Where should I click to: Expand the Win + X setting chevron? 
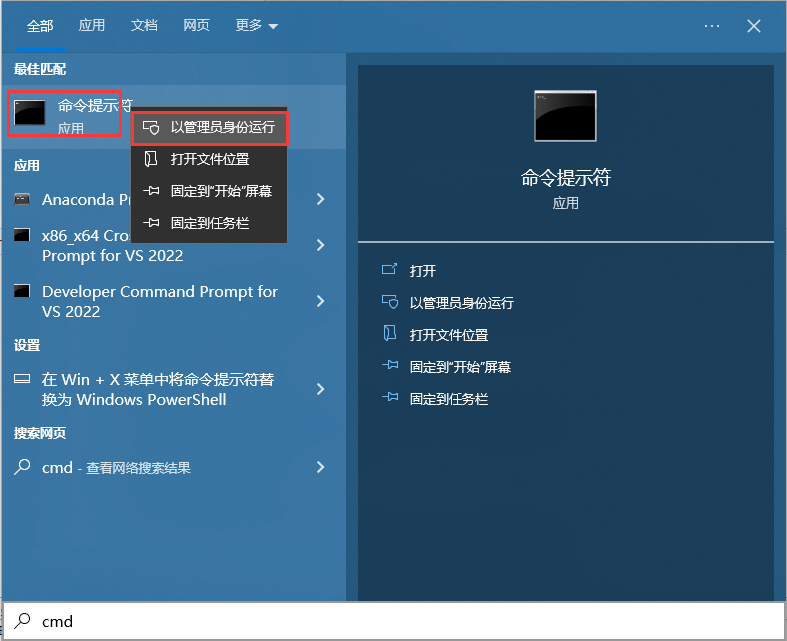click(320, 389)
